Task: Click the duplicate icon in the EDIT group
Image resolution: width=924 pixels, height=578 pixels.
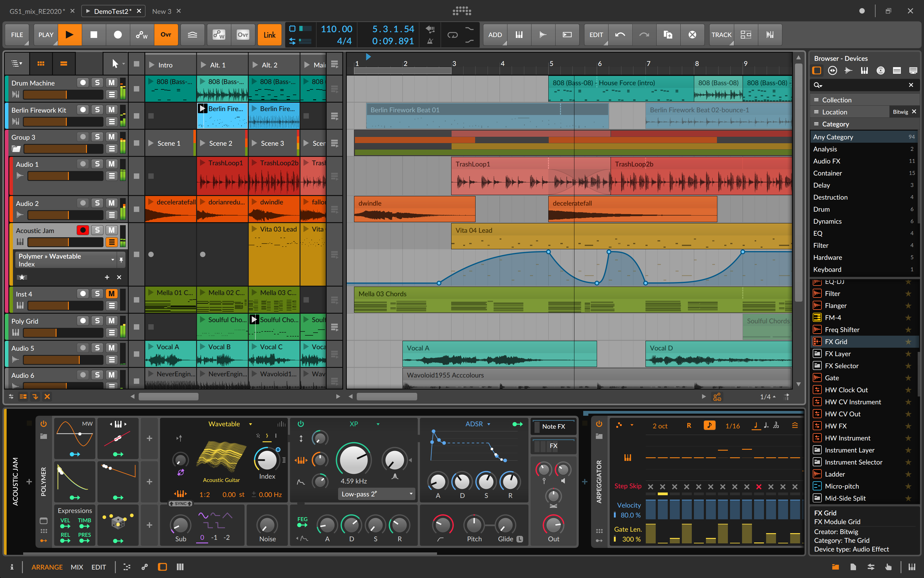Action: tap(668, 35)
